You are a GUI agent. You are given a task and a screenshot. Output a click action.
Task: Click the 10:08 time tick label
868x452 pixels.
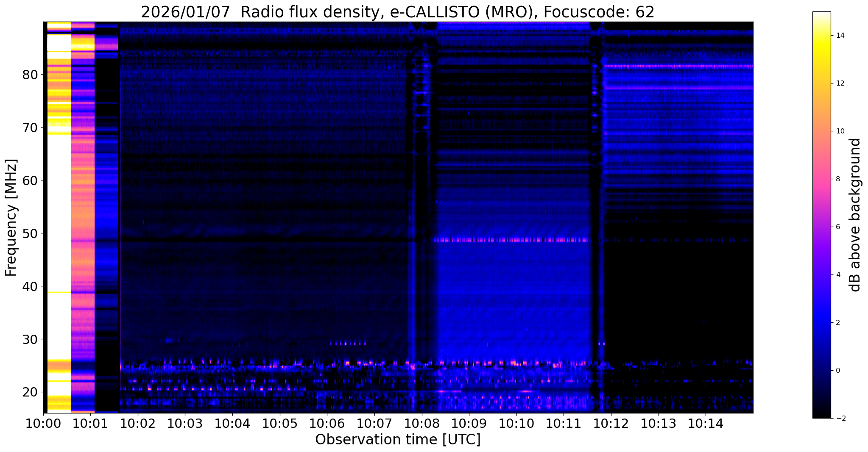click(421, 424)
